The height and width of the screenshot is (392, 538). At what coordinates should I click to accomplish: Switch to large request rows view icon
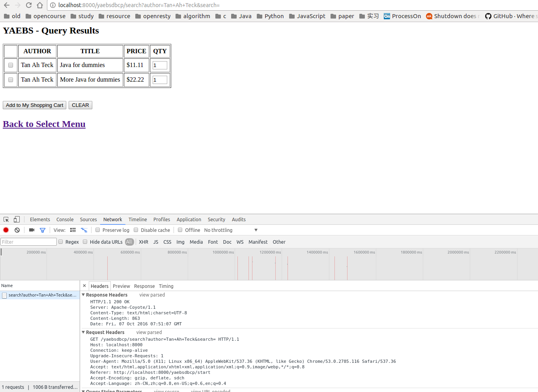[x=73, y=230]
